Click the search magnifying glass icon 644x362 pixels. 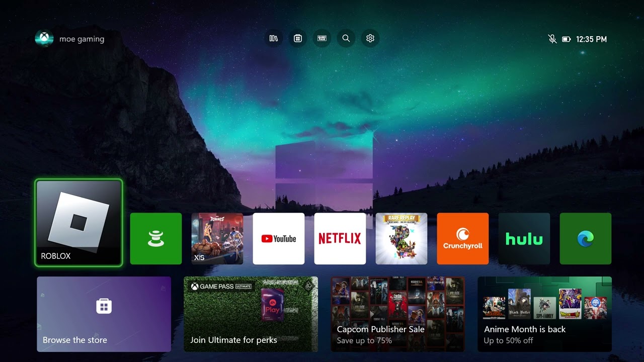tap(346, 38)
